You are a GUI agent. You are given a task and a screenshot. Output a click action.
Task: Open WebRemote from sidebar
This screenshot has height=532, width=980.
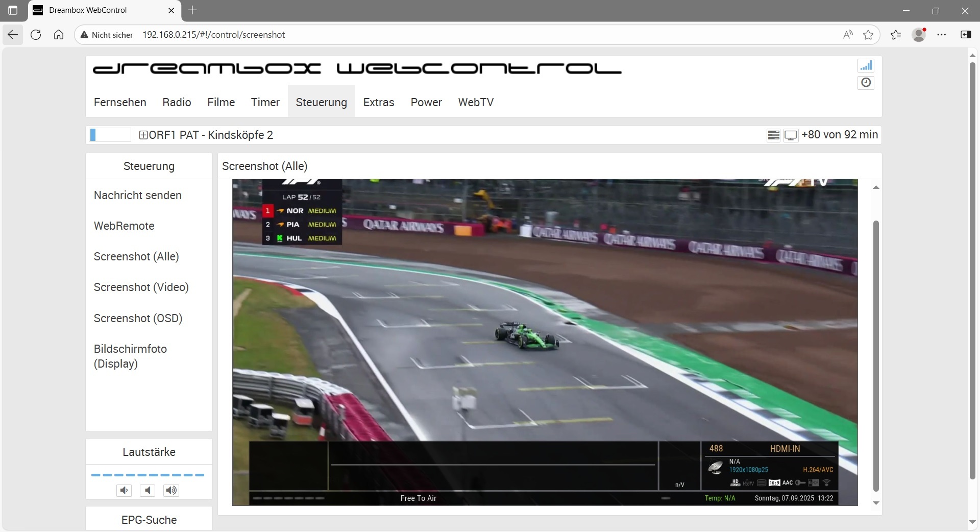click(x=124, y=226)
